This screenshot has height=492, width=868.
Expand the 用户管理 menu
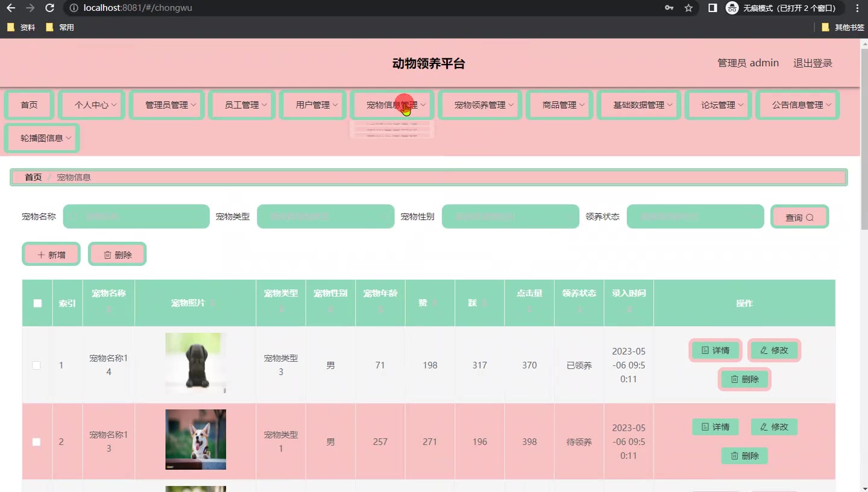[x=313, y=105]
